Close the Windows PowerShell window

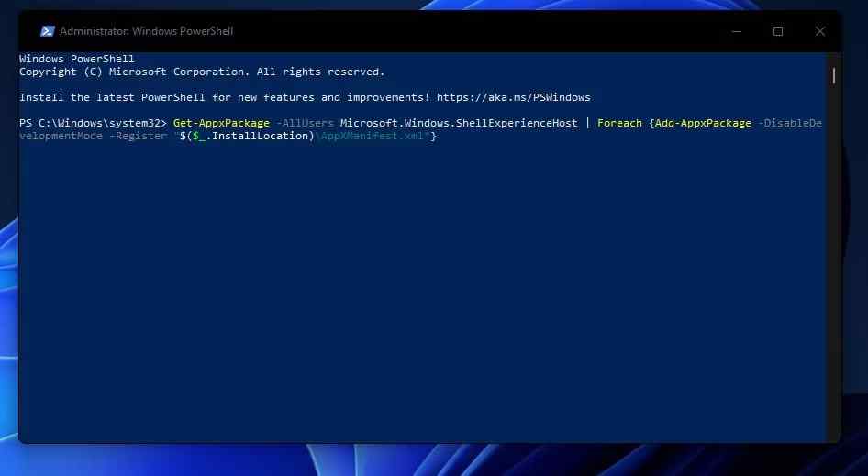[x=820, y=31]
